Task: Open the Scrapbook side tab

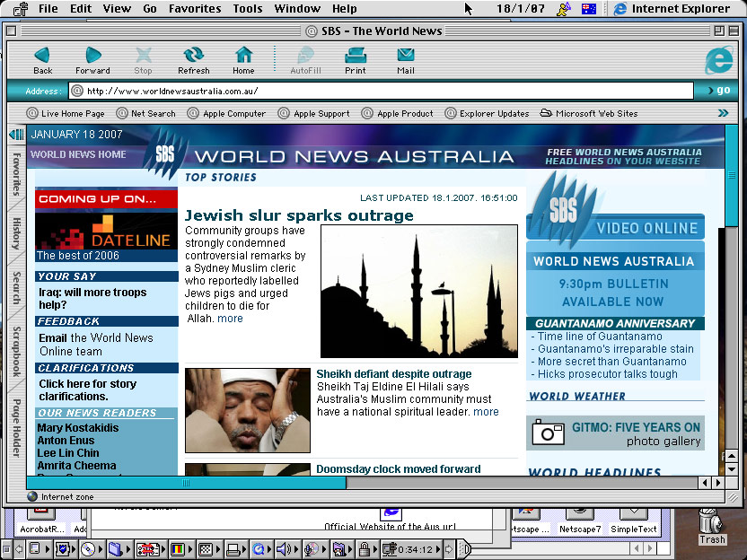Action: point(17,352)
